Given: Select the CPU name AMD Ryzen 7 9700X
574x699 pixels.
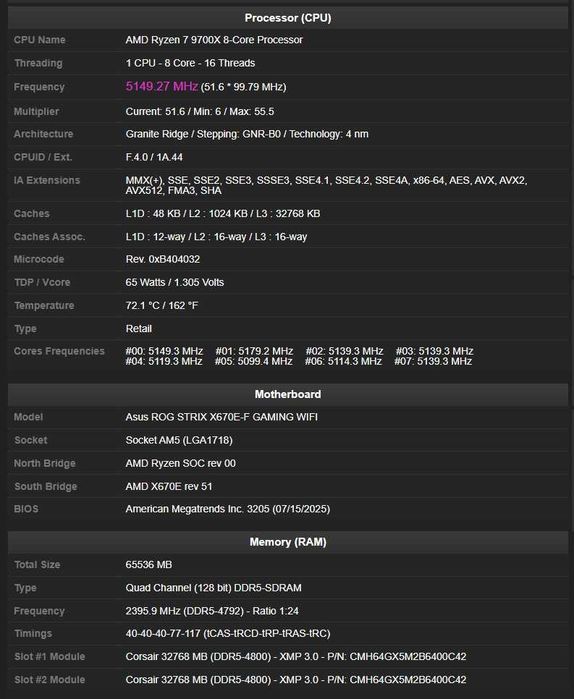Looking at the screenshot, I should point(214,40).
